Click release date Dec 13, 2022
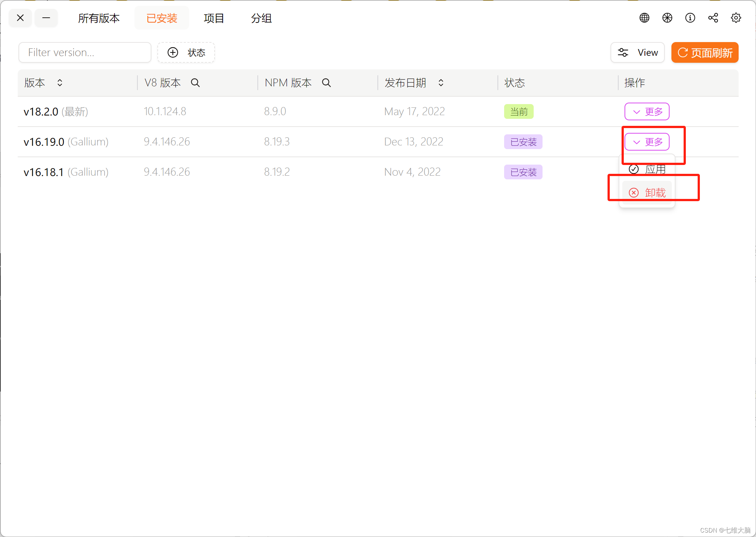This screenshot has width=756, height=537. click(414, 142)
